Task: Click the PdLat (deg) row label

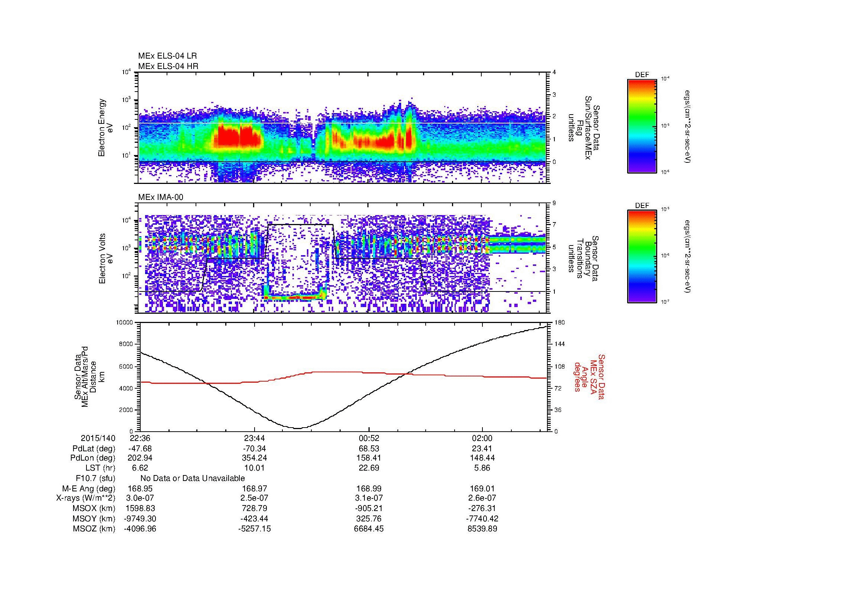Action: click(x=94, y=449)
